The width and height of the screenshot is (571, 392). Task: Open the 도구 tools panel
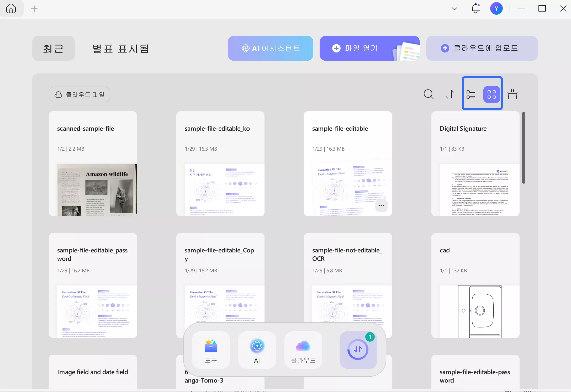(x=211, y=350)
